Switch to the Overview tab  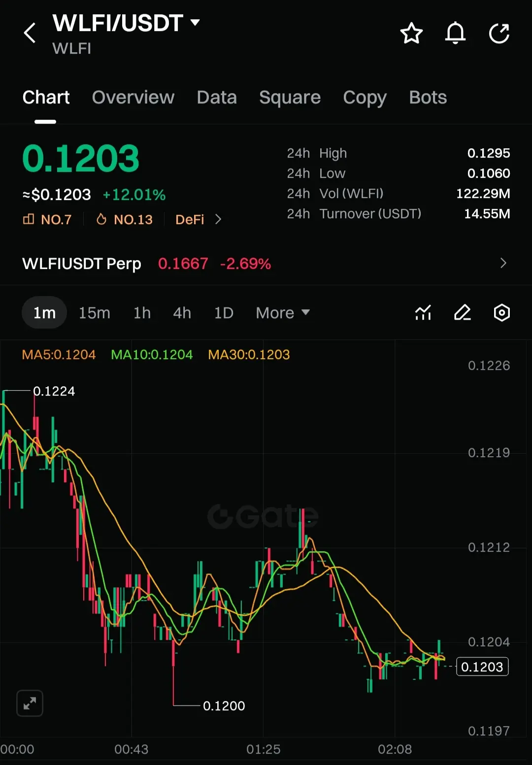pyautogui.click(x=133, y=98)
